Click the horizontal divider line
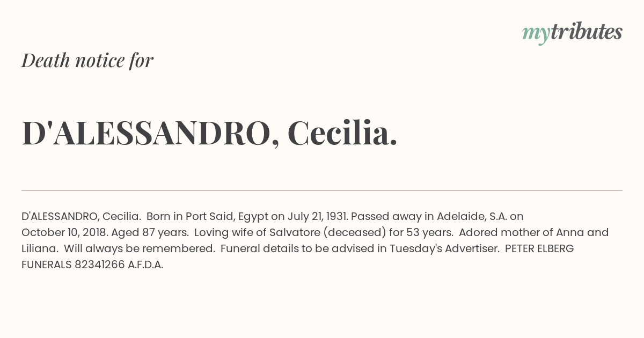The width and height of the screenshot is (644, 338). click(322, 190)
